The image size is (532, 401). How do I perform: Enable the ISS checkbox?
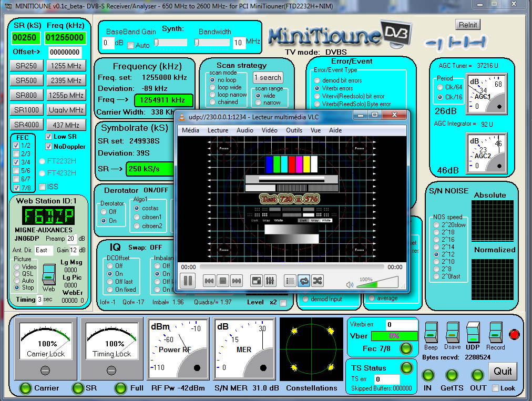pos(43,187)
